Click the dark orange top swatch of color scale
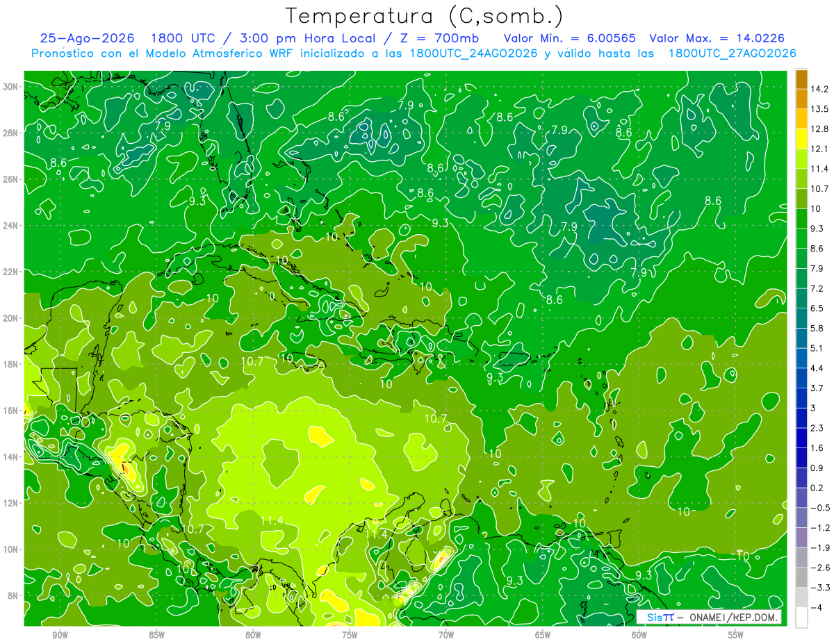 point(801,79)
